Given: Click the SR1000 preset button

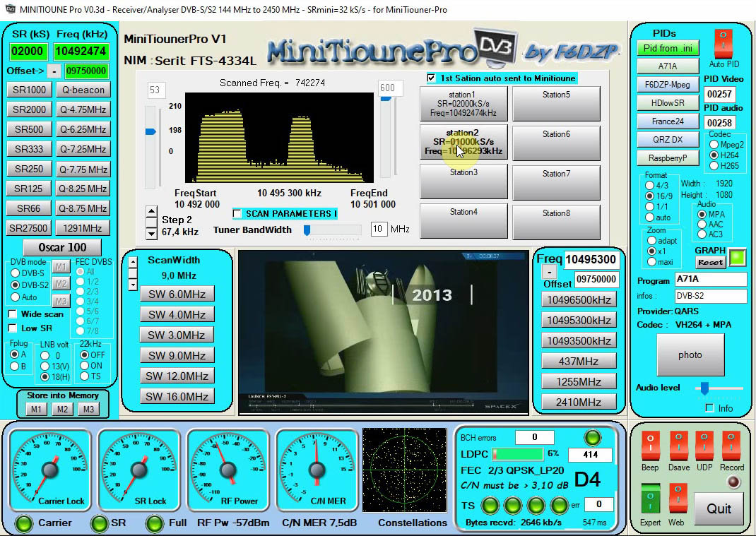Looking at the screenshot, I should tap(29, 90).
